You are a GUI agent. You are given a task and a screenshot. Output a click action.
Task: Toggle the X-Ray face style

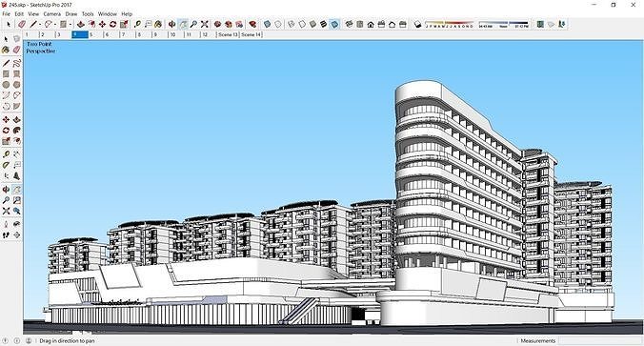pyautogui.click(x=268, y=24)
